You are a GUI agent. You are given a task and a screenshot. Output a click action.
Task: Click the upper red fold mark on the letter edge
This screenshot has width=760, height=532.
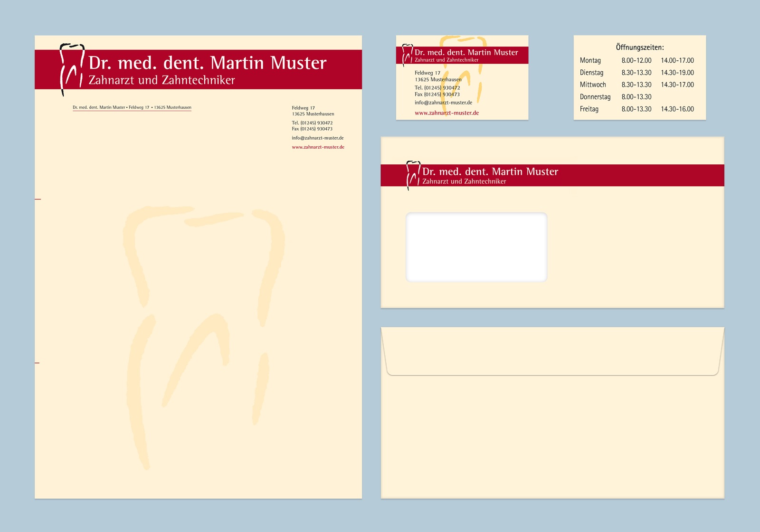point(38,199)
